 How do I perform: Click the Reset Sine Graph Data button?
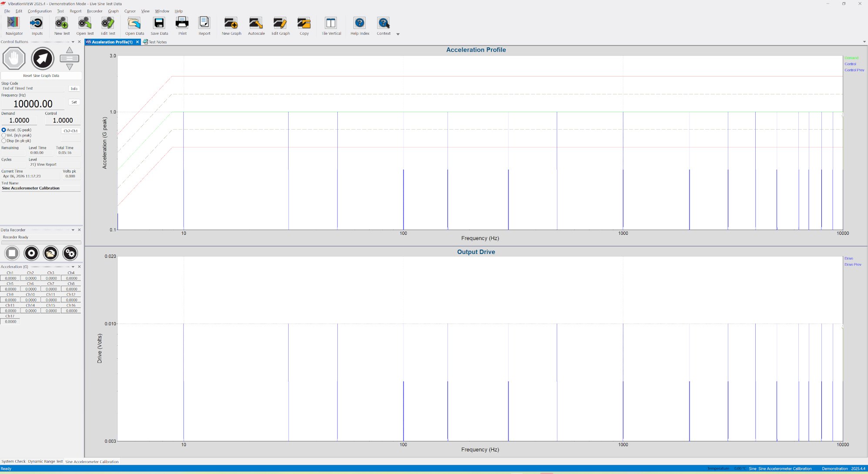click(41, 76)
